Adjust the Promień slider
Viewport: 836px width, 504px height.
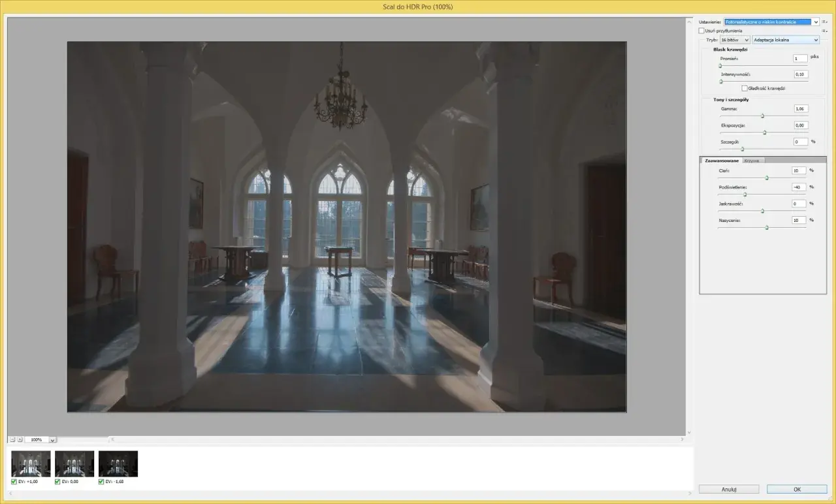pyautogui.click(x=720, y=65)
